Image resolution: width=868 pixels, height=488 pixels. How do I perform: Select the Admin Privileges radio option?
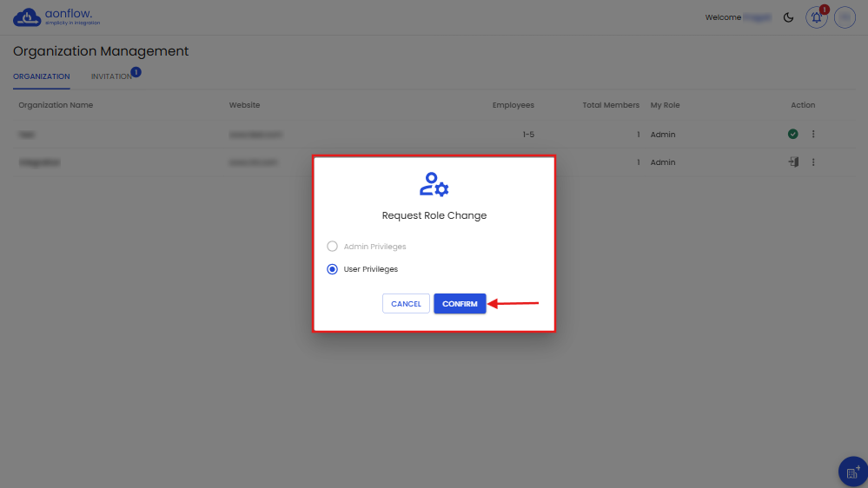[332, 247]
